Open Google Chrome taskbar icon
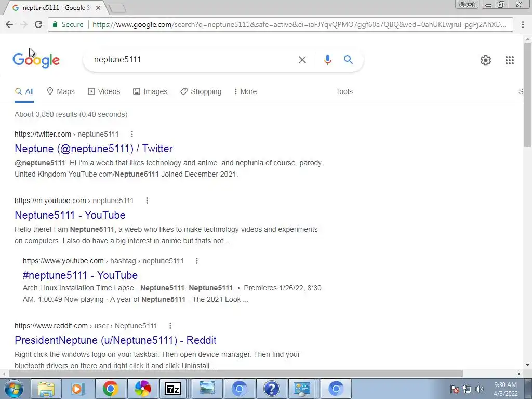Screen dimensions: 532x399 (110, 389)
